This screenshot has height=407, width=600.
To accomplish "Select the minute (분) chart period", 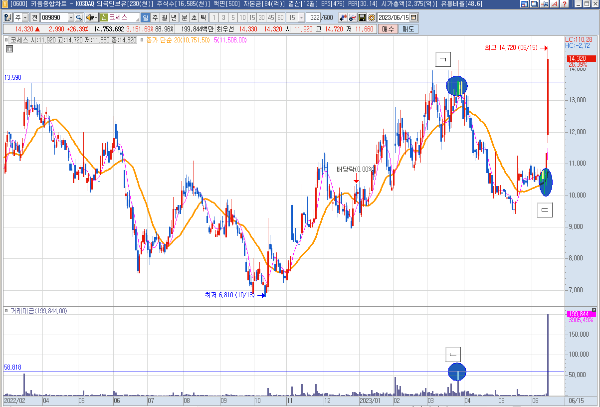I will [x=184, y=18].
